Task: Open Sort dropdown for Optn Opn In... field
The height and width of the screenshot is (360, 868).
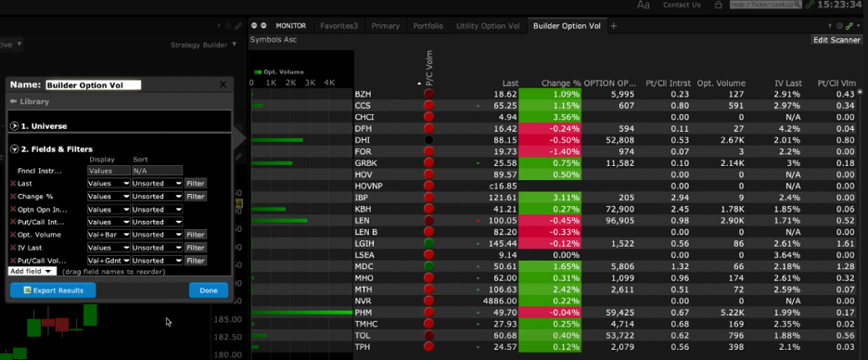Action: (158, 210)
